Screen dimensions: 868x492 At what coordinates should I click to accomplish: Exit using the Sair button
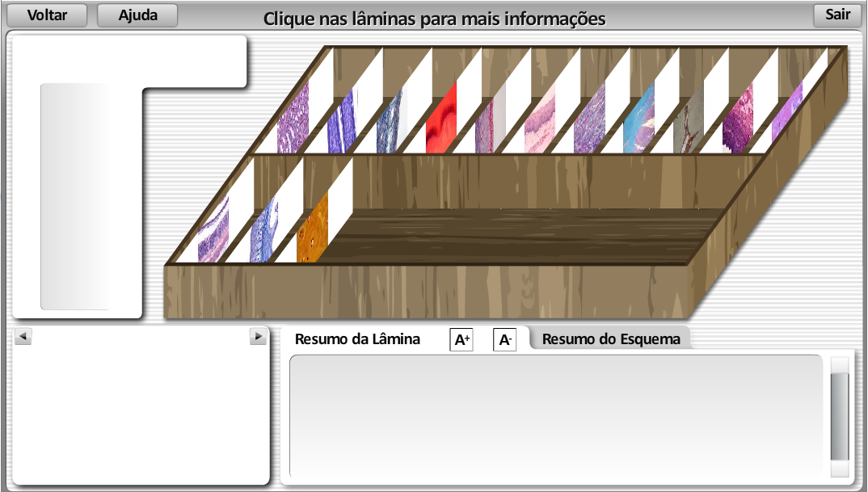(837, 15)
